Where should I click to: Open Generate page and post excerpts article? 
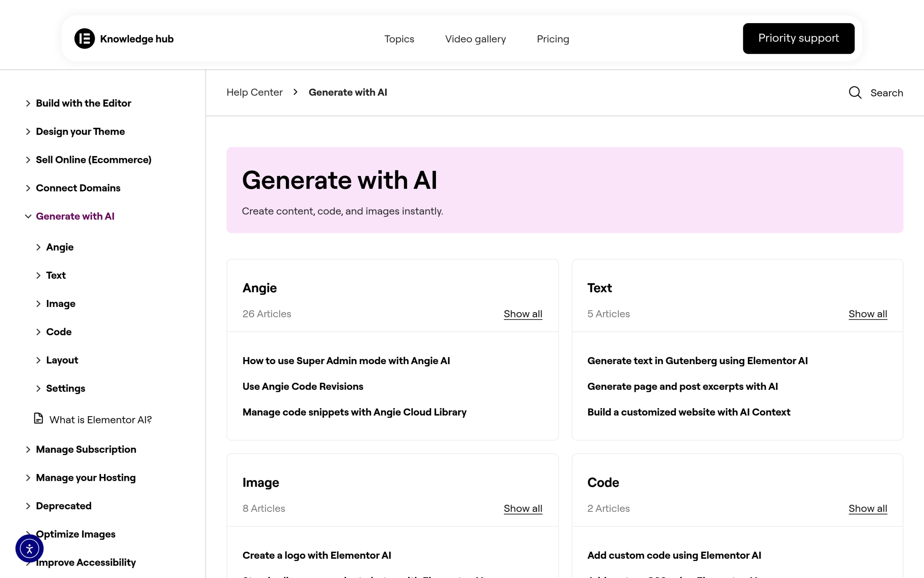[682, 387]
